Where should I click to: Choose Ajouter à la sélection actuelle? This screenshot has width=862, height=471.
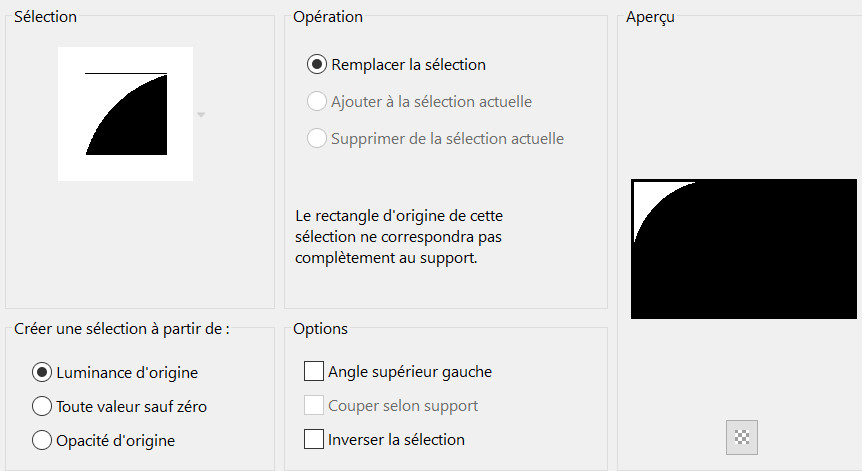[317, 101]
